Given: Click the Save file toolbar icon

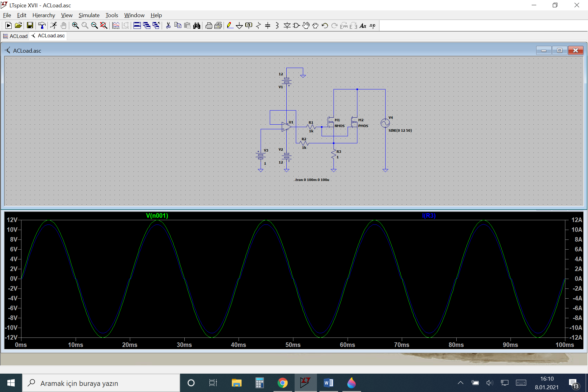Looking at the screenshot, I should [x=30, y=26].
